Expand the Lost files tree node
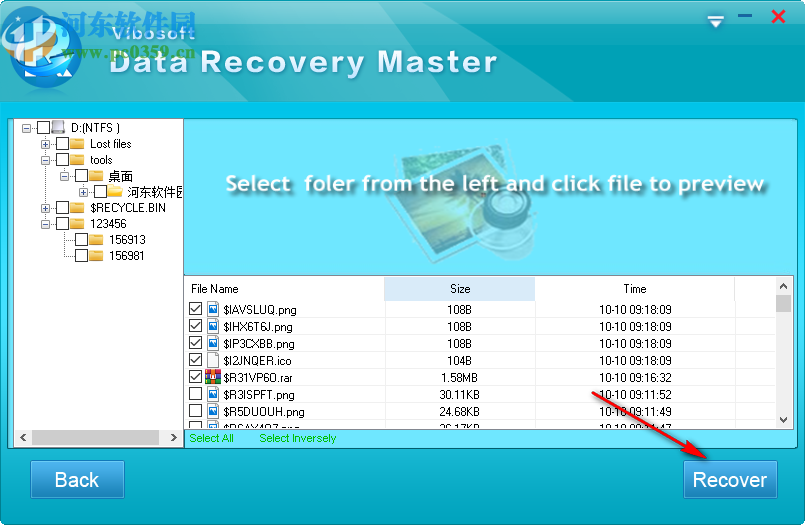Screen dimensions: 805x525 45,144
